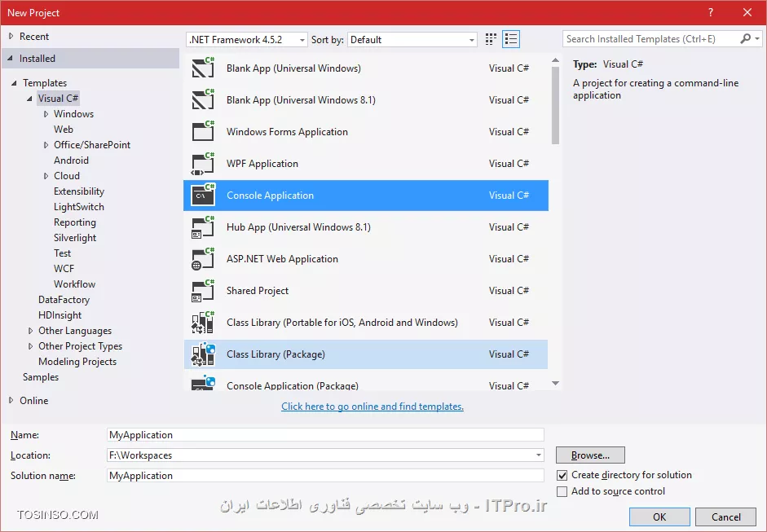Select the Android category in the tree
767x532 pixels.
point(71,160)
